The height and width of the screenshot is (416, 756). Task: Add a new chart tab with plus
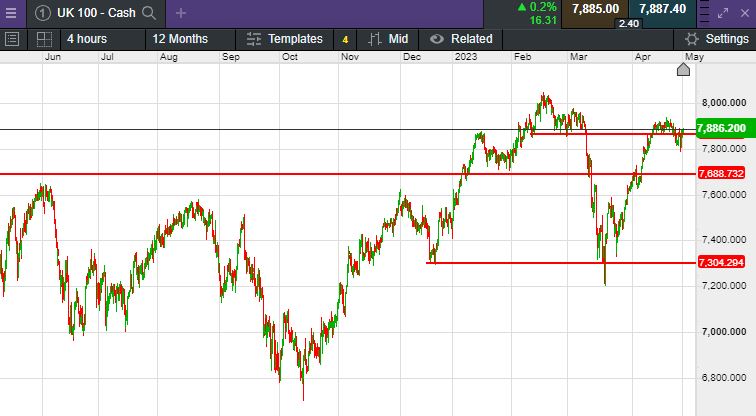pyautogui.click(x=181, y=13)
